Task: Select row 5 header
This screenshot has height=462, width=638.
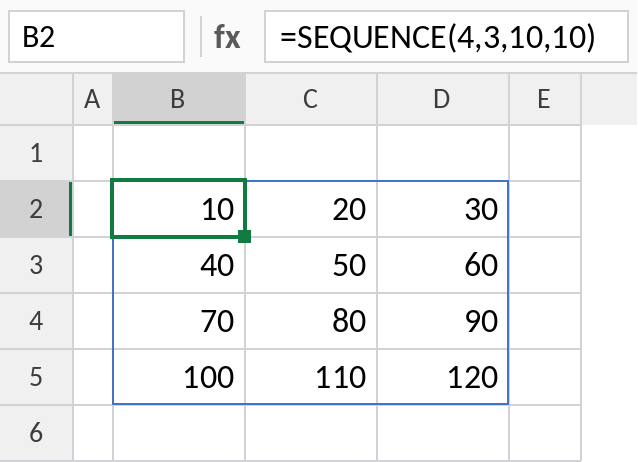Action: (36, 377)
